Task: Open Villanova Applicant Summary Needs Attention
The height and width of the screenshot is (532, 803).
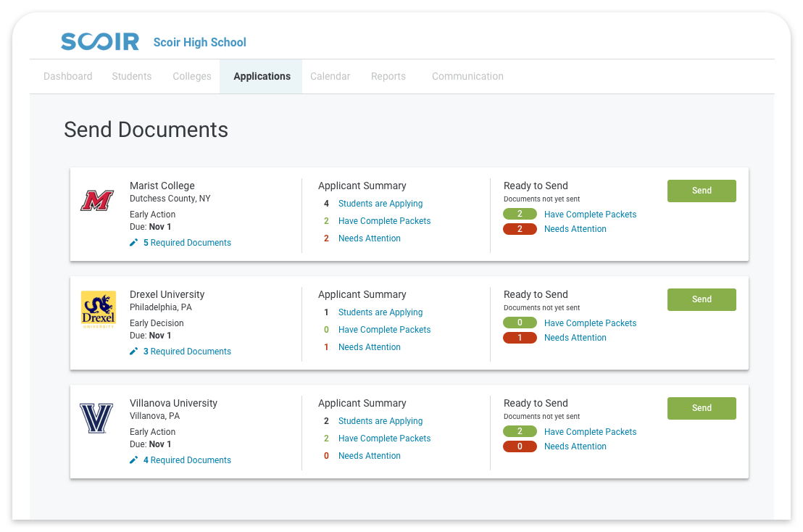Action: pos(370,456)
